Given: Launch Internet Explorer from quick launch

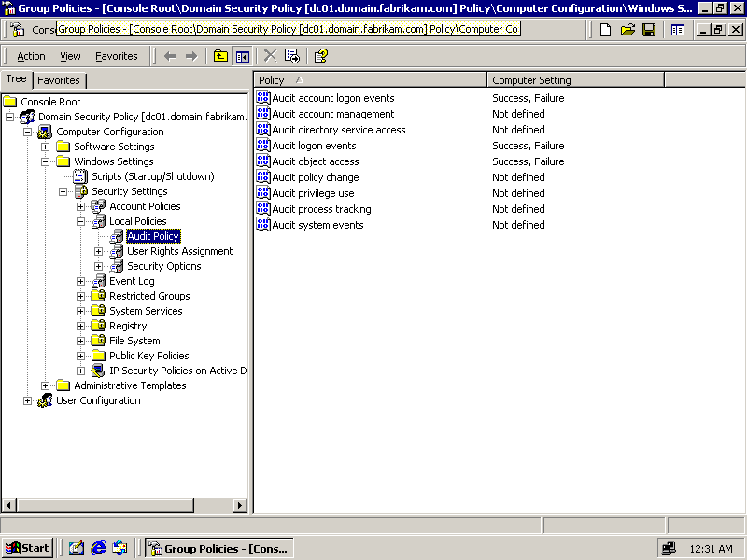Looking at the screenshot, I should [x=98, y=548].
